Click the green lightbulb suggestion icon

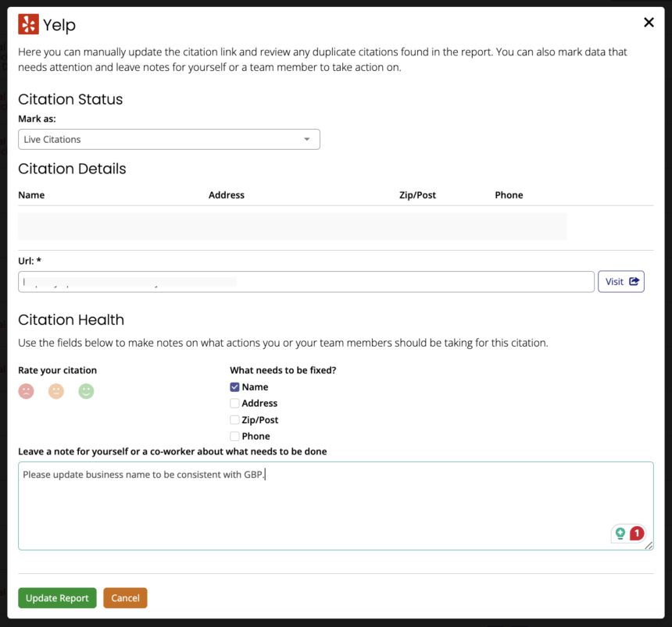click(619, 533)
